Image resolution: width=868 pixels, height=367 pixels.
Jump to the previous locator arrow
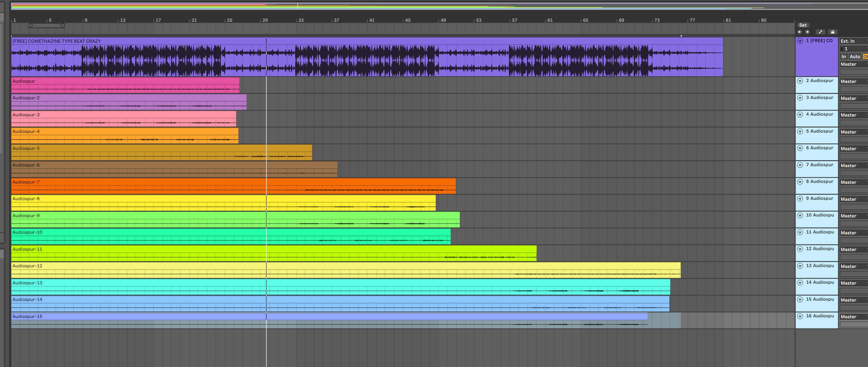(800, 32)
